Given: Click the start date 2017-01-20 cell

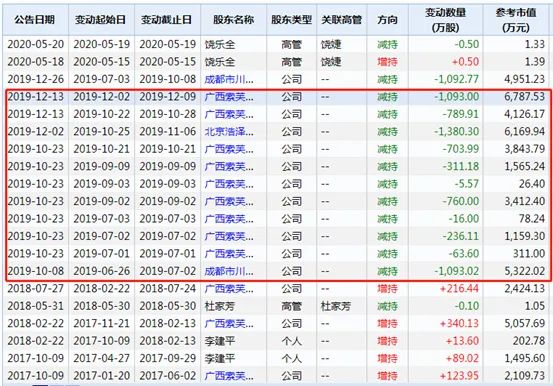Looking at the screenshot, I should point(102,376).
